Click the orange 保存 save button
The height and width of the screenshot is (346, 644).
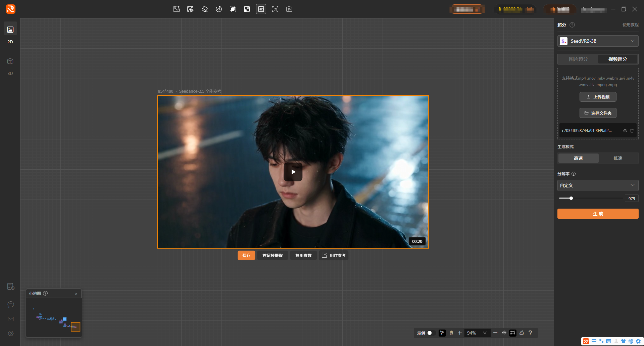pyautogui.click(x=246, y=255)
